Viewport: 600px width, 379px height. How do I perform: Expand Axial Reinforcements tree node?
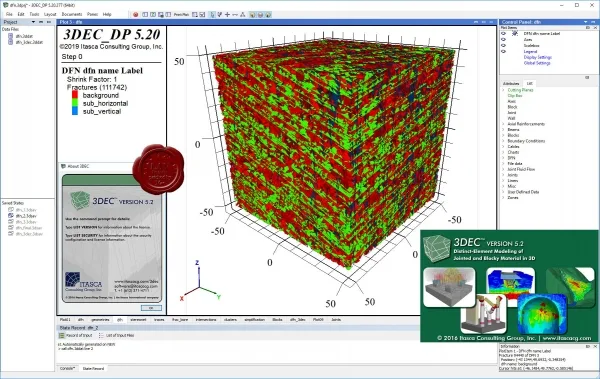[x=503, y=124]
